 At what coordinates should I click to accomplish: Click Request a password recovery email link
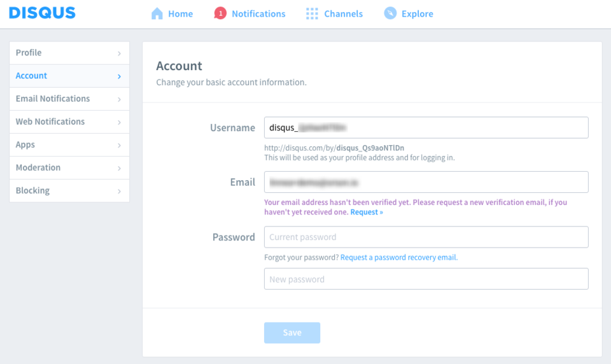[x=399, y=258]
